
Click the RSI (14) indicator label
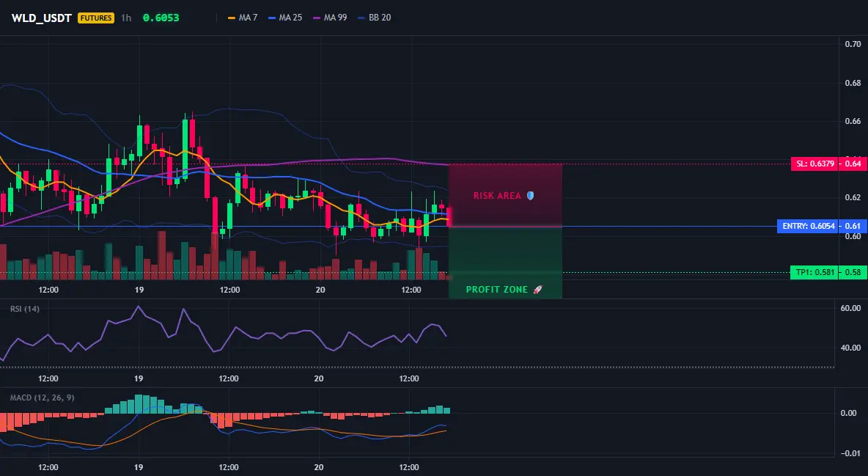[x=25, y=309]
